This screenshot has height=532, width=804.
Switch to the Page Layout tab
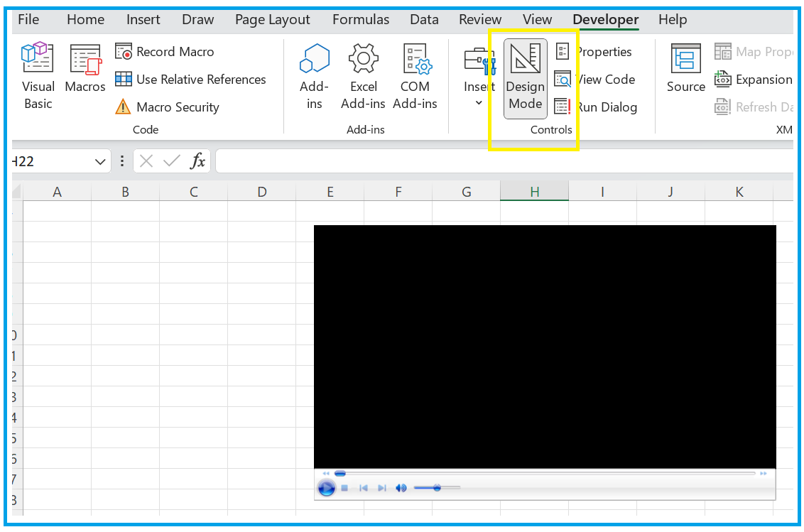(272, 19)
